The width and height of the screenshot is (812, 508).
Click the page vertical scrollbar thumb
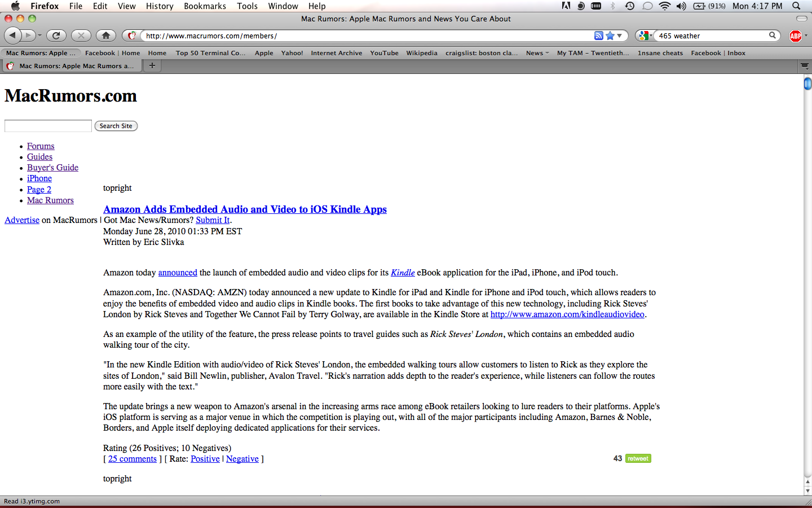pyautogui.click(x=807, y=84)
